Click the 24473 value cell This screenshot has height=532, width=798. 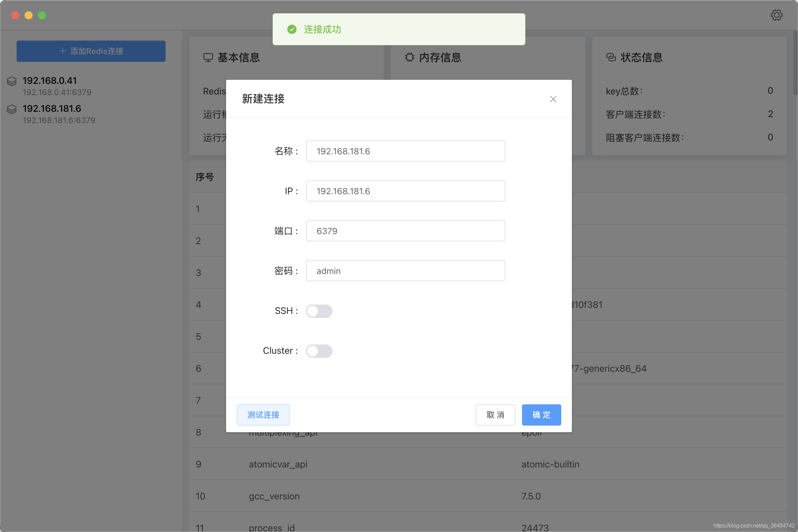click(x=535, y=528)
